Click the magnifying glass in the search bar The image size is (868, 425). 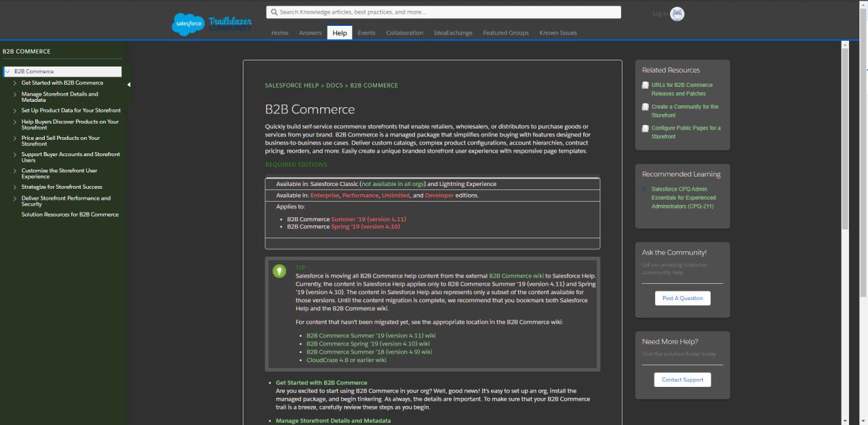point(274,12)
